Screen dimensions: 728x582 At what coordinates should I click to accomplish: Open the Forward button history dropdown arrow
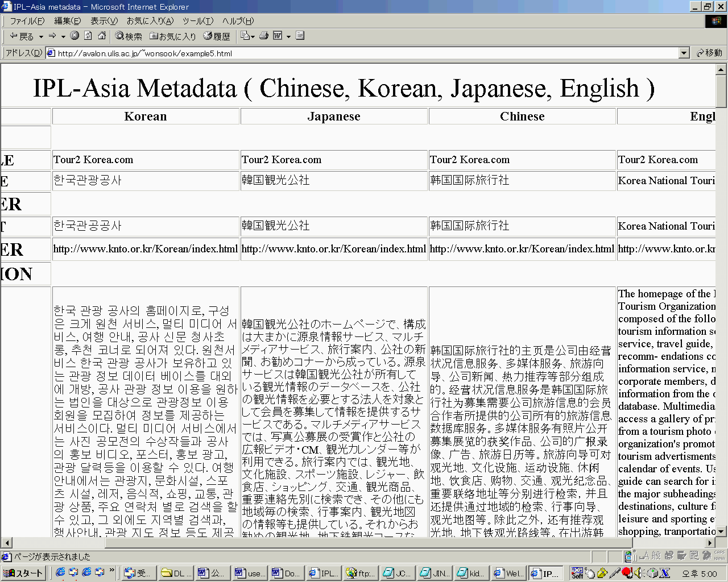tap(63, 36)
